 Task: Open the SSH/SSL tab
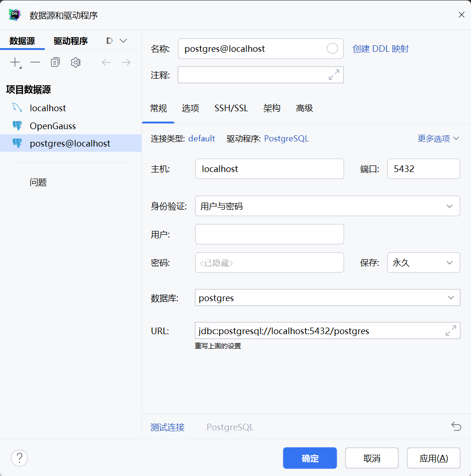click(x=231, y=108)
